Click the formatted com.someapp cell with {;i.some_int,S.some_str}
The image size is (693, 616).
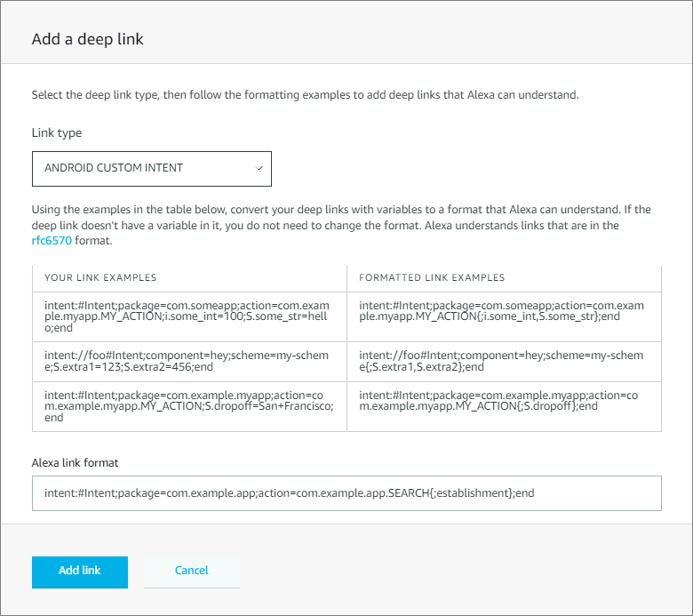pos(504,316)
